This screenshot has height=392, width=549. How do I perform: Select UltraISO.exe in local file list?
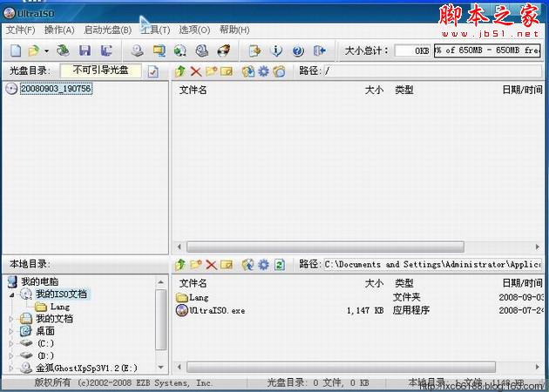[217, 310]
